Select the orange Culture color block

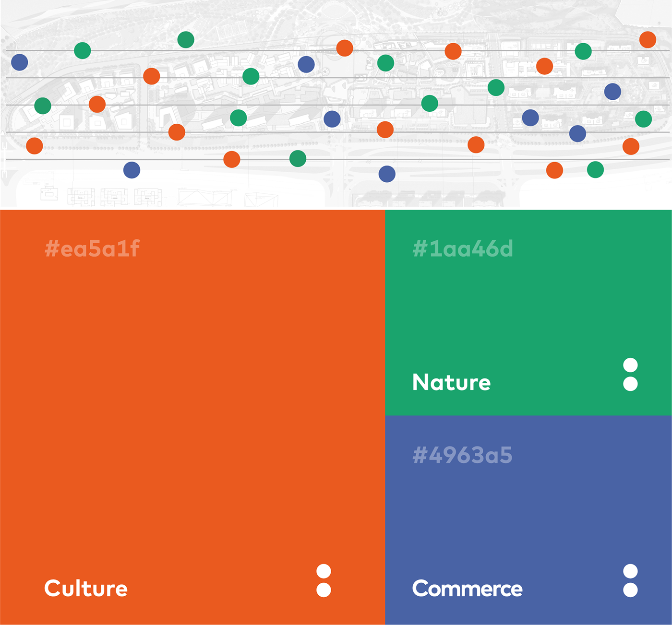coord(192,417)
